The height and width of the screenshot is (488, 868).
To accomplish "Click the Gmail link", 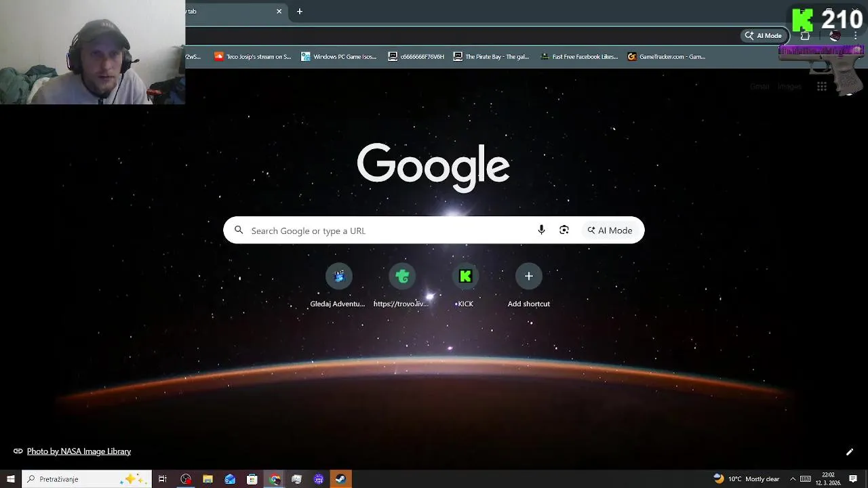I will 759,86.
